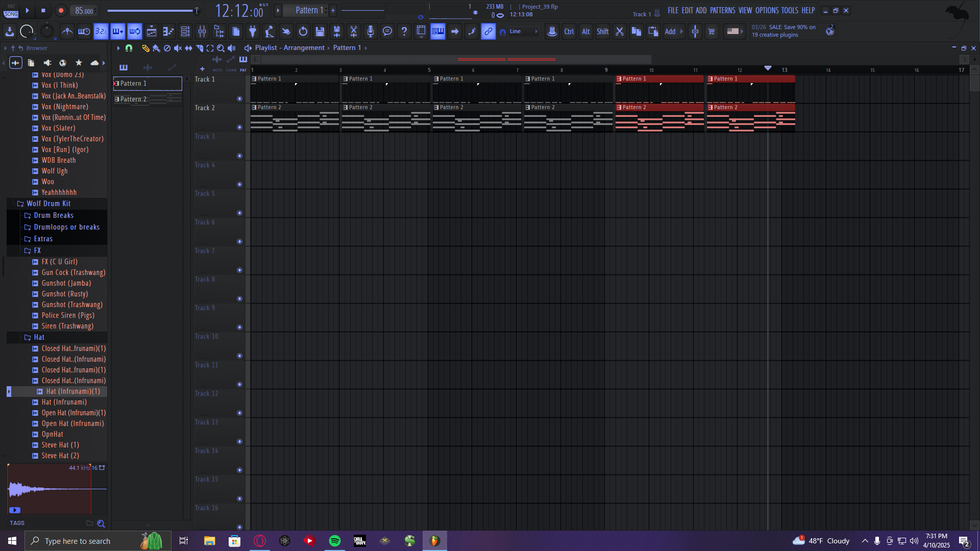Screen dimensions: 980x551
Task: Toggle the playlist snap magnet
Action: tap(129, 48)
